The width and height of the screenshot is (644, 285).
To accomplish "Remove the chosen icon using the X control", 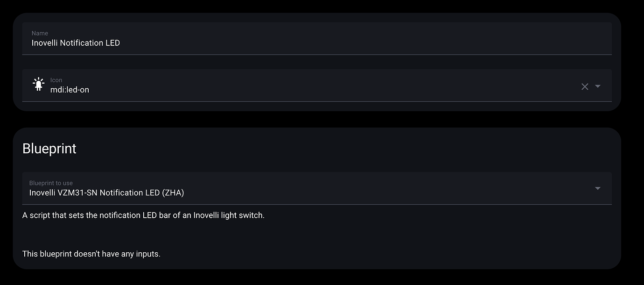I will pyautogui.click(x=585, y=86).
